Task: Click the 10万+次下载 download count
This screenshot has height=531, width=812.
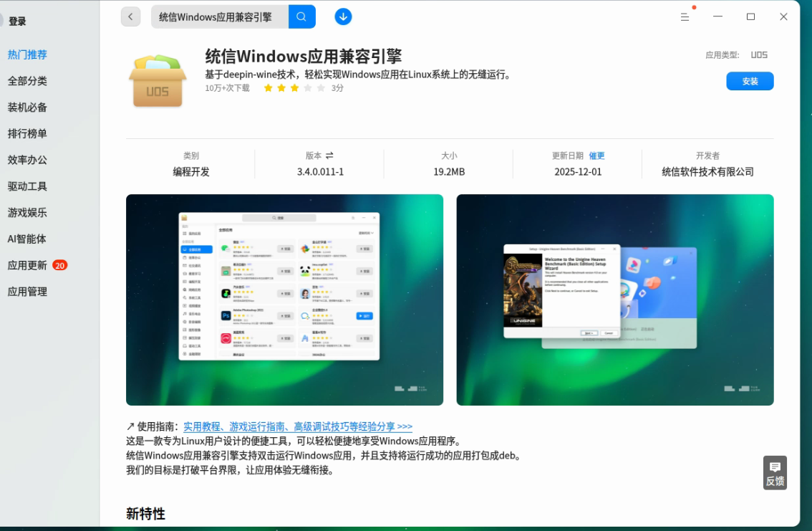Action: (227, 88)
